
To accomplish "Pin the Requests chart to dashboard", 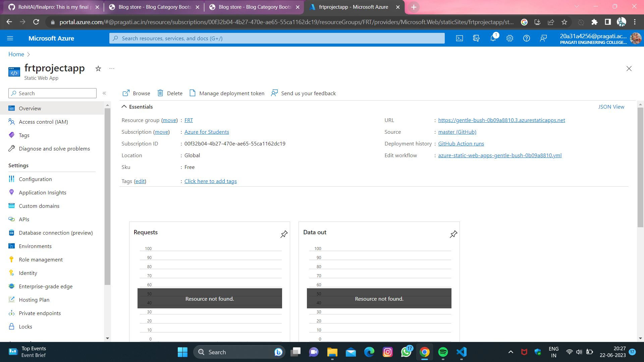I will coord(284,234).
